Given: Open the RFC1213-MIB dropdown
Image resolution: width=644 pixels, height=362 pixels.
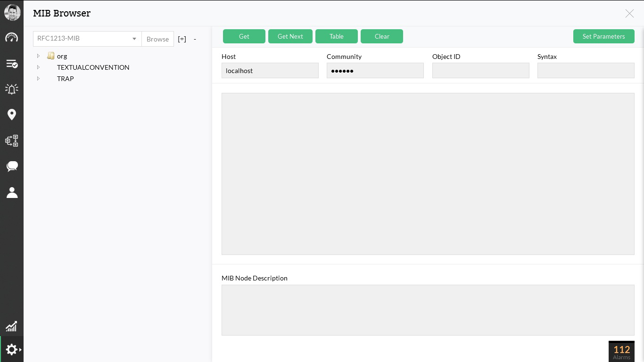Looking at the screenshot, I should click(x=87, y=39).
